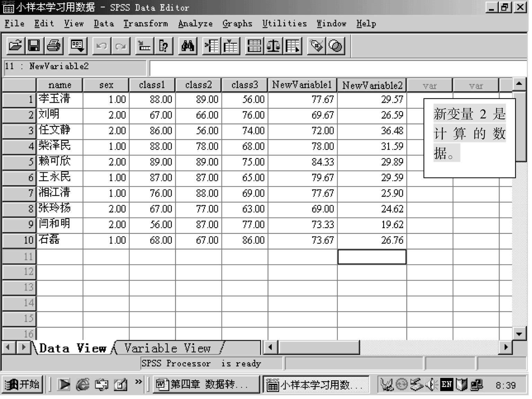This screenshot has width=532, height=399.
Task: Click the horizontal scrollbar thumb
Action: pyautogui.click(x=319, y=347)
